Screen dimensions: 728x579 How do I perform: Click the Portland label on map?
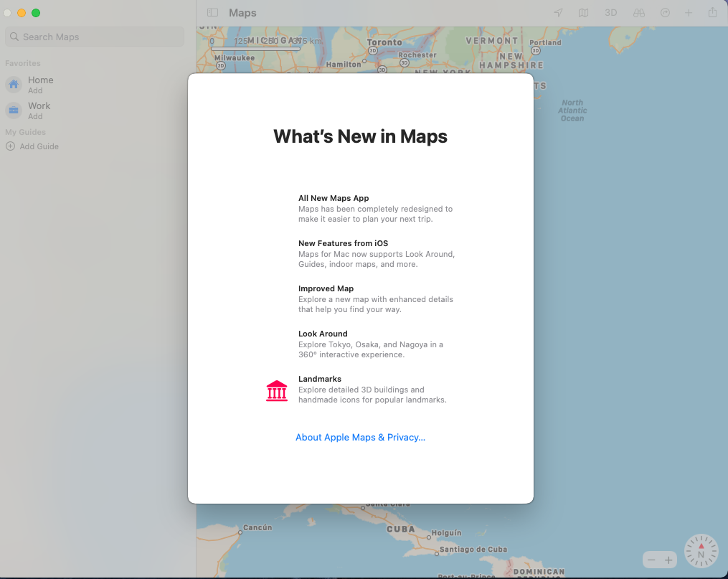tap(546, 42)
